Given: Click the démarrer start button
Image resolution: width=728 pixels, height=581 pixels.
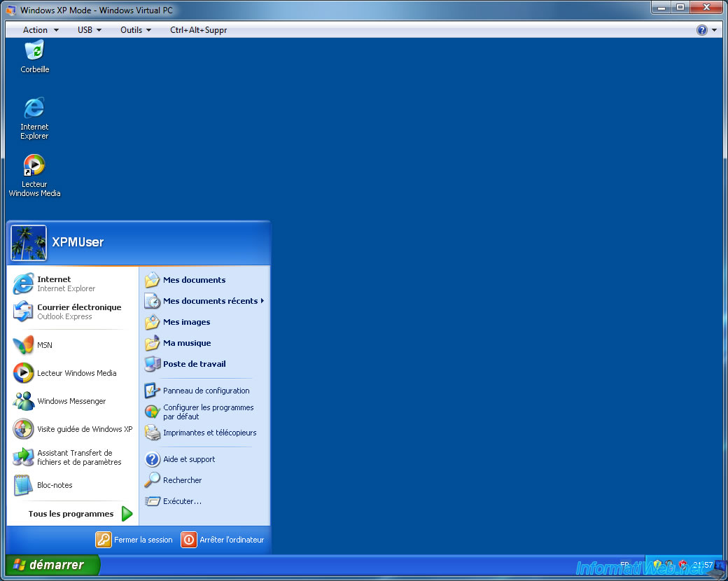Looking at the screenshot, I should click(52, 565).
